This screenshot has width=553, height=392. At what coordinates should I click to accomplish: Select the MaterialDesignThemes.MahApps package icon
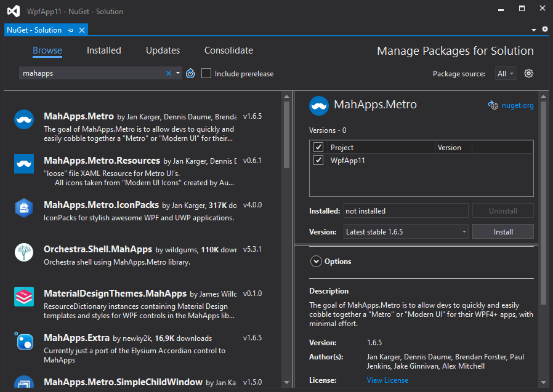click(x=24, y=297)
